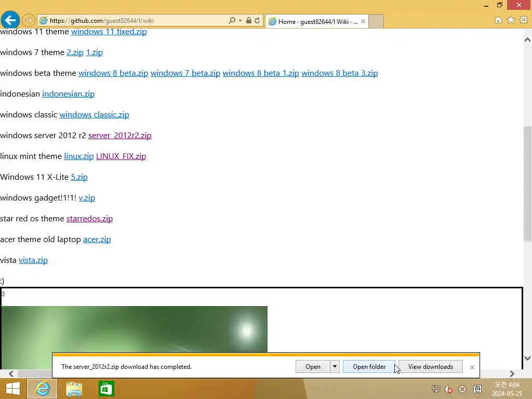Close the Home · guest82644/l Wiki tab
This screenshot has height=399, width=532.
click(363, 21)
